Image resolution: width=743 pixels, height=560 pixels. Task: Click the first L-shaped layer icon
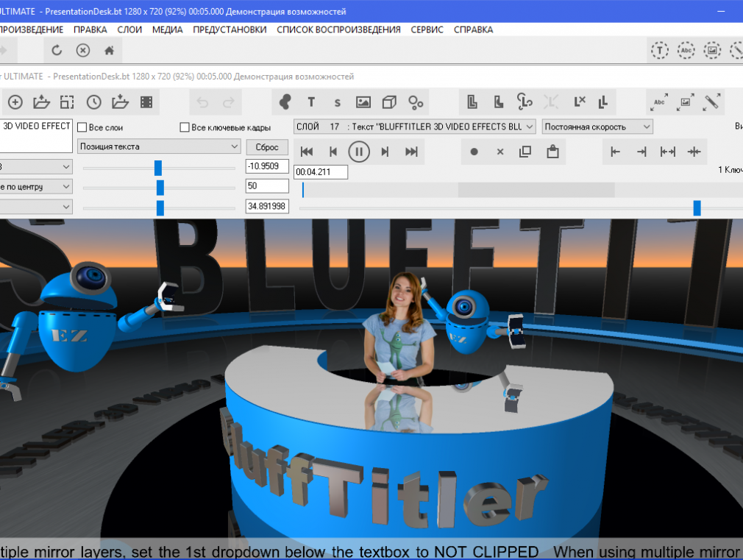(x=472, y=102)
